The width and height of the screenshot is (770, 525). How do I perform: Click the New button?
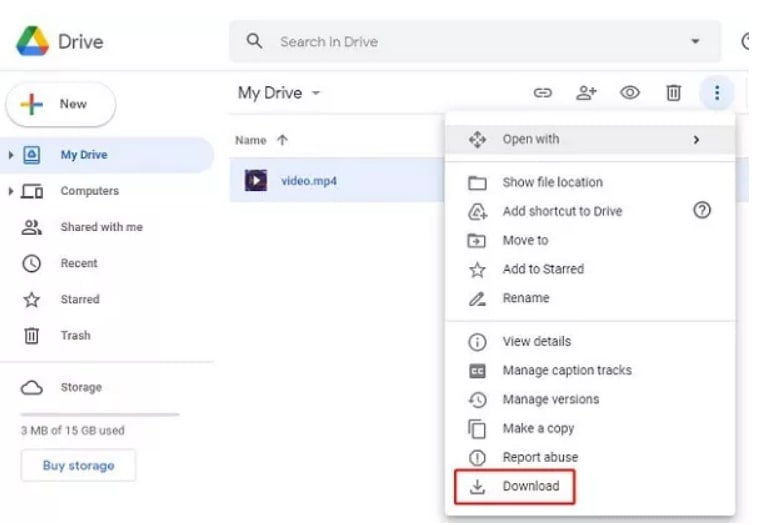click(61, 104)
